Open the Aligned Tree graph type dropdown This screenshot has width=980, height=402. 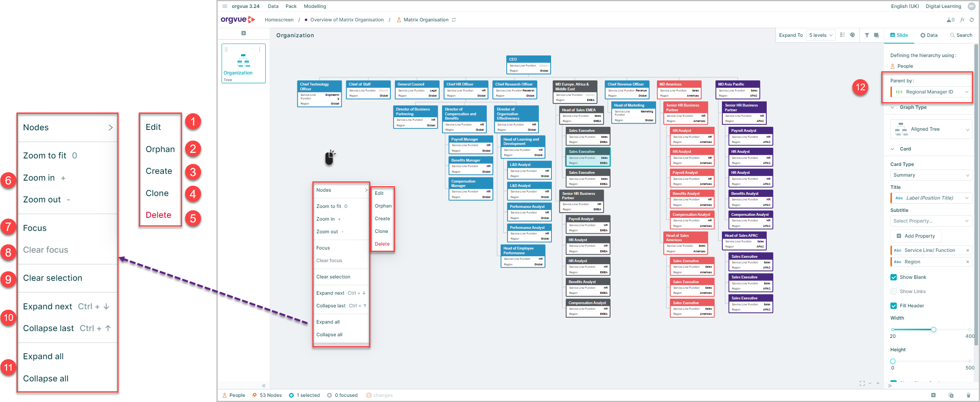pos(931,129)
